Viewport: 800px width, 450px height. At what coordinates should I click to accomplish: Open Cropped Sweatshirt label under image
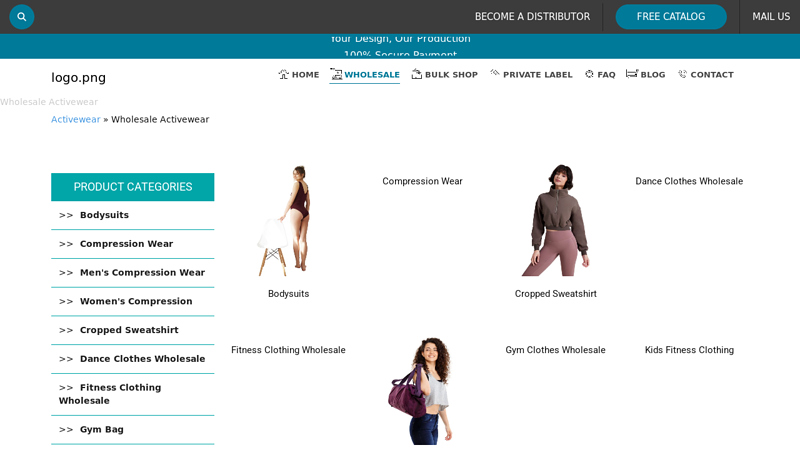[x=556, y=294]
